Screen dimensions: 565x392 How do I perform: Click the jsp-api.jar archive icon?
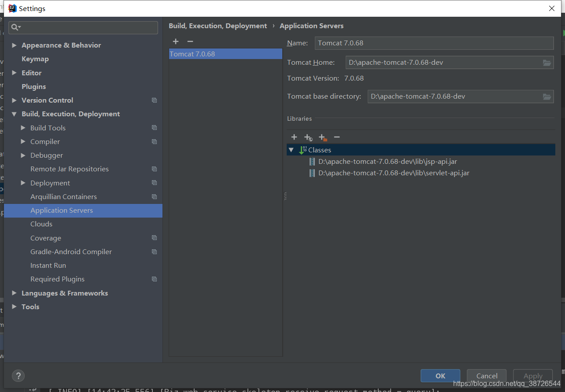point(312,162)
